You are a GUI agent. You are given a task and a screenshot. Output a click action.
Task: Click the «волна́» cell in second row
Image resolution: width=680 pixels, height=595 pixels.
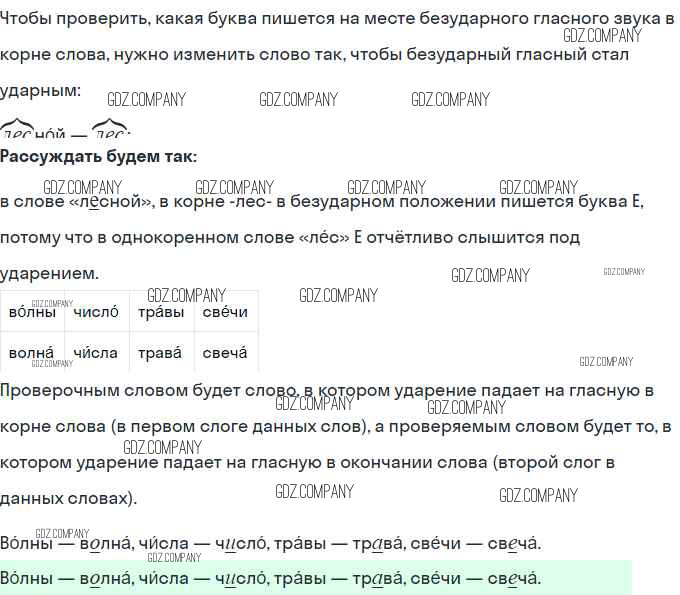pyautogui.click(x=33, y=353)
